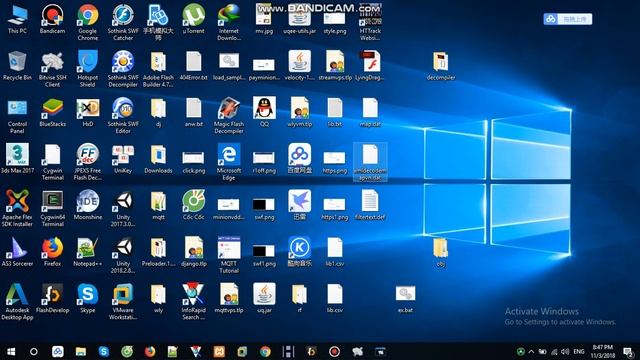The height and width of the screenshot is (360, 640).
Task: Select the ex.bat batch file
Action: (405, 298)
